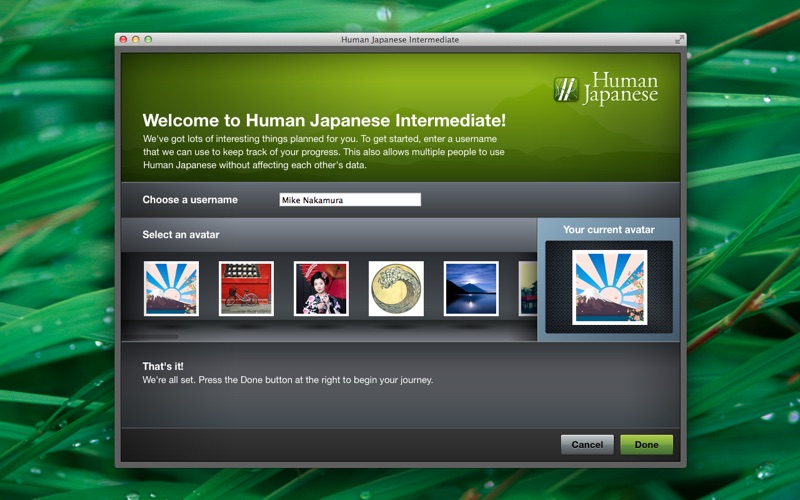Click the "Choose a username" label
Screen dimensions: 800x500
(190, 200)
